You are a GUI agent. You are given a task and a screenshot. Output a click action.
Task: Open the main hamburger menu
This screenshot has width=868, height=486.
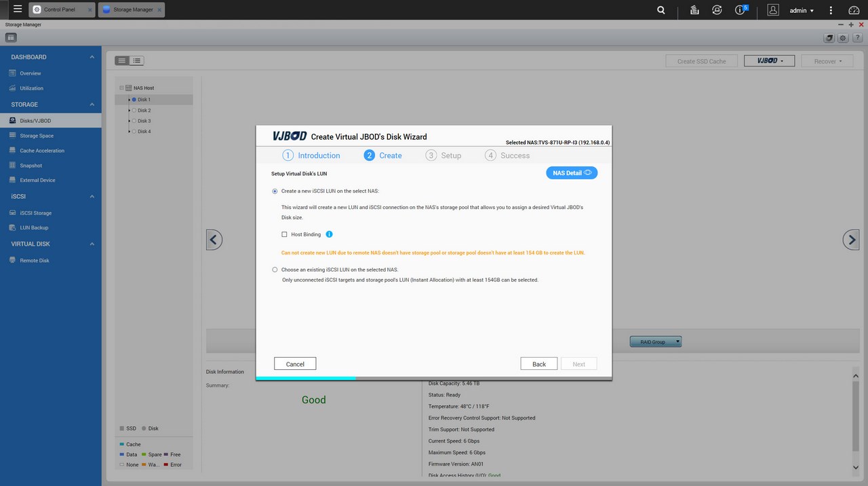[x=18, y=10]
